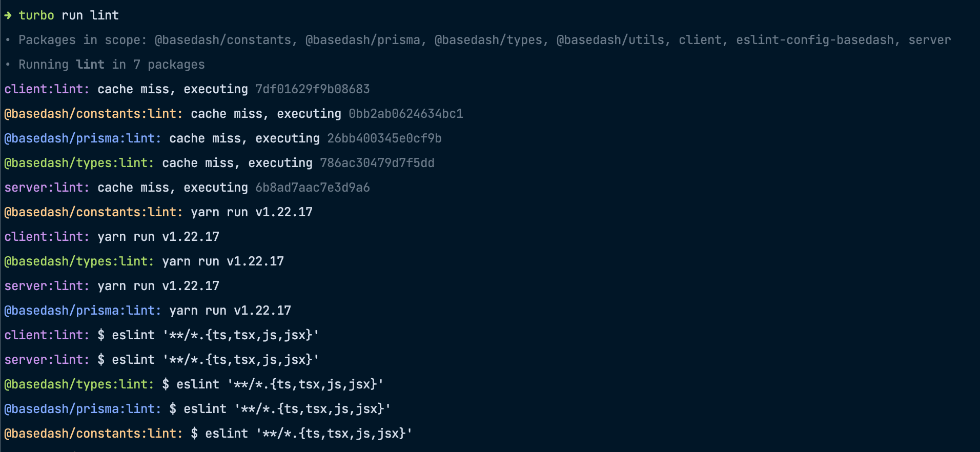Screen dimensions: 980x452
Task: Click the prisma cache hash 26bb400345e0cf9b
Action: (x=384, y=138)
